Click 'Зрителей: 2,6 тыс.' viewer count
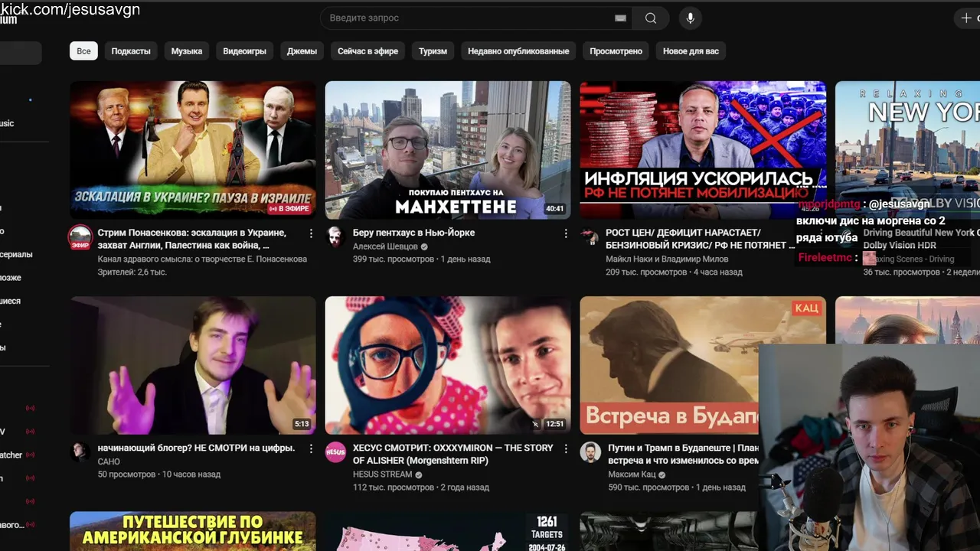Image resolution: width=980 pixels, height=551 pixels. click(132, 272)
